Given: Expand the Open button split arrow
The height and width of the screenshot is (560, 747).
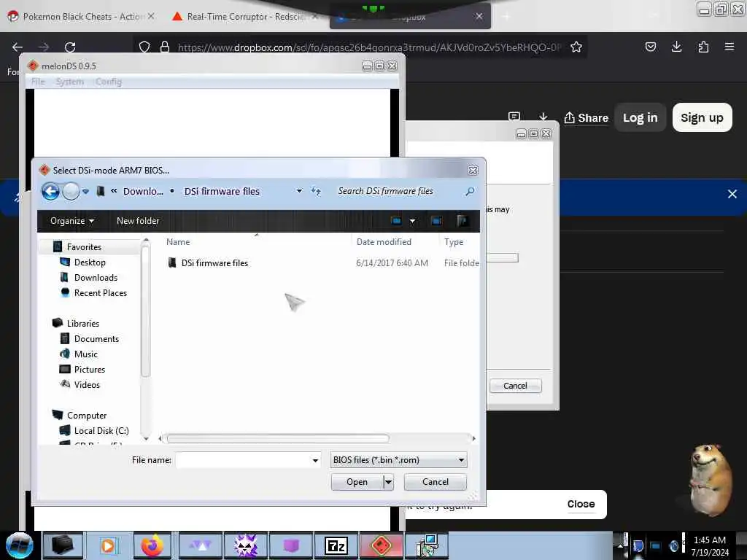Looking at the screenshot, I should pos(388,482).
